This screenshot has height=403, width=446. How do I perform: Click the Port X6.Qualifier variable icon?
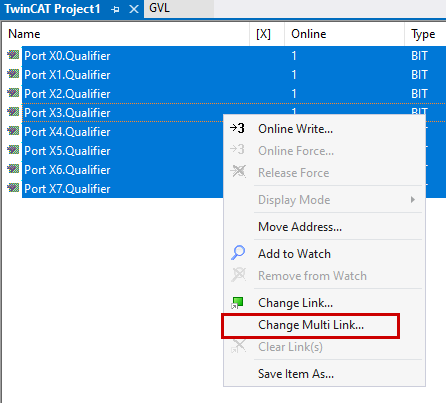(13, 168)
